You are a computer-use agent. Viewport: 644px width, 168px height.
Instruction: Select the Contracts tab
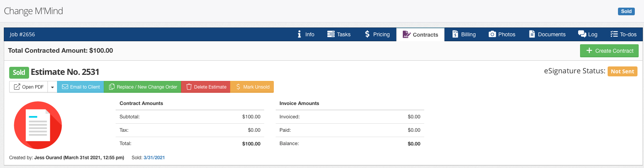pos(420,35)
